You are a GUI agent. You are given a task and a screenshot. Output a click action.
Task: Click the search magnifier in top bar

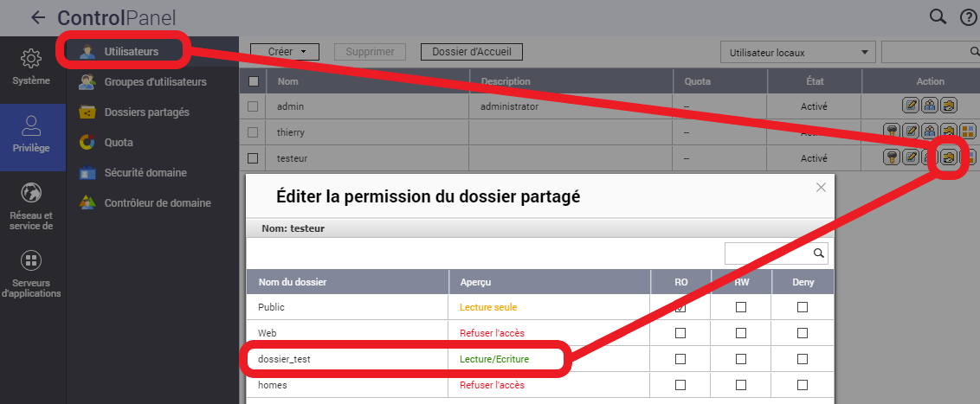[938, 16]
